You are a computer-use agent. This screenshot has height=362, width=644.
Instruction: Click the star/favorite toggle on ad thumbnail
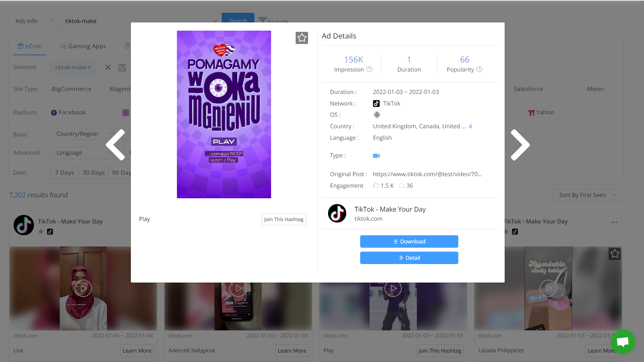302,38
